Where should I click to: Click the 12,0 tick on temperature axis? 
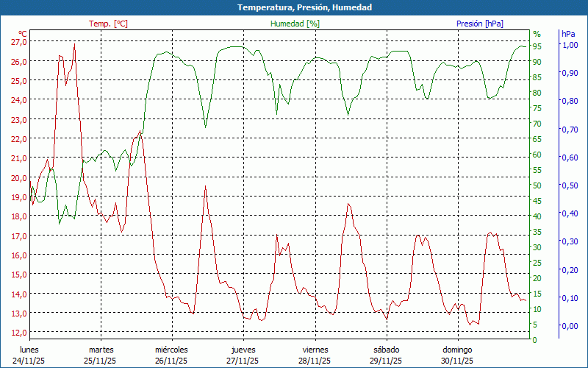coord(18,333)
